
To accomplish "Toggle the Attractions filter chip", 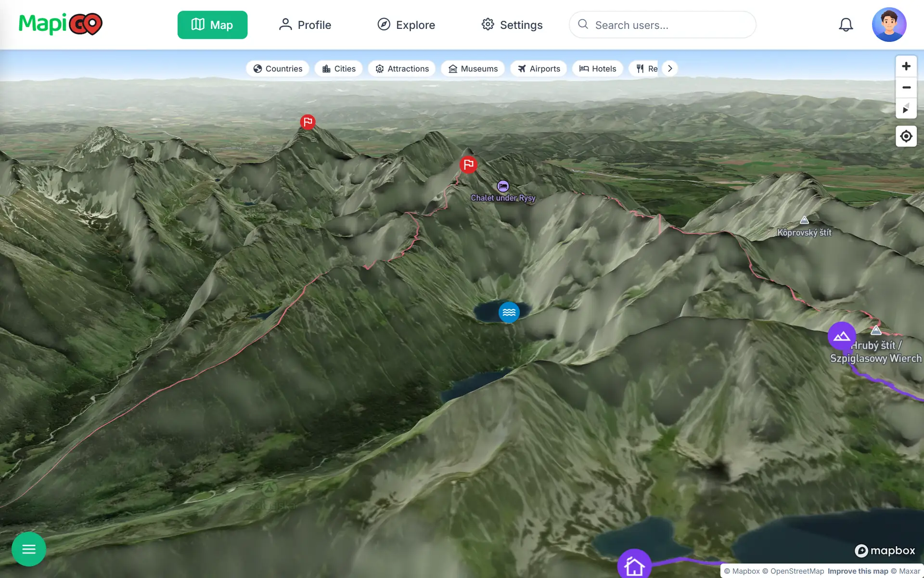I will pos(402,68).
